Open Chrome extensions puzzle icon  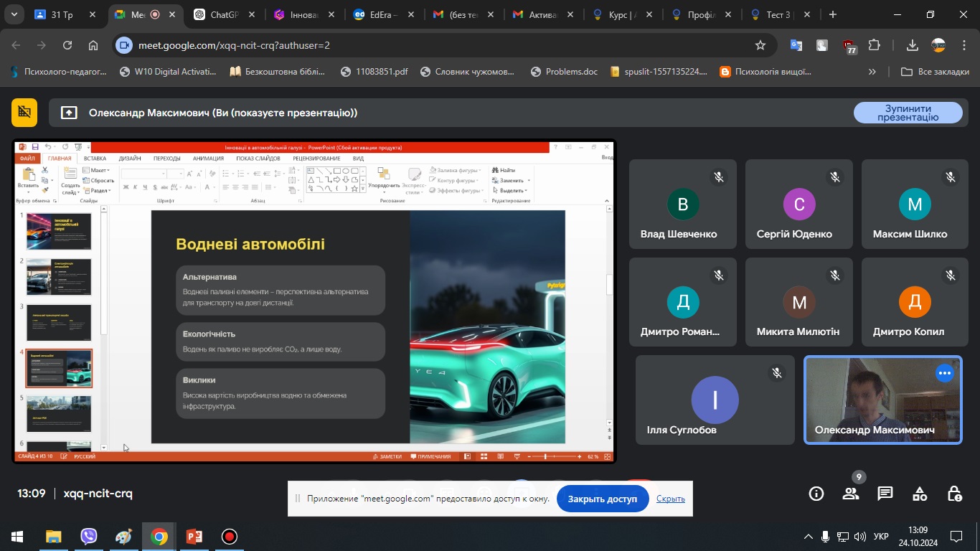click(x=874, y=45)
